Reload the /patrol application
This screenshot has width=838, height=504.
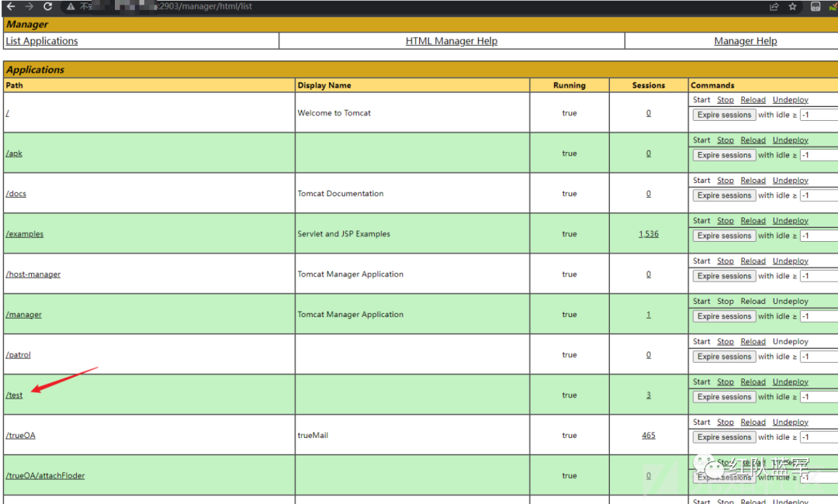(753, 342)
